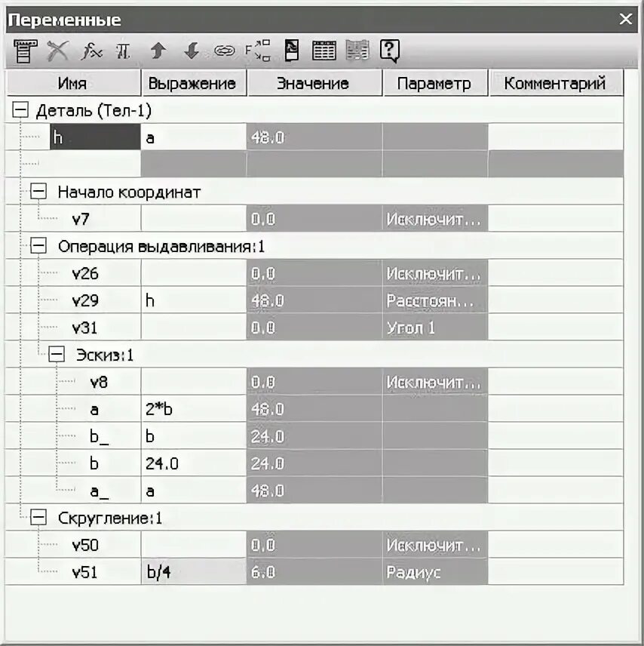This screenshot has width=644, height=646.
Task: Click the Комментарий column header
Action: pos(556,83)
